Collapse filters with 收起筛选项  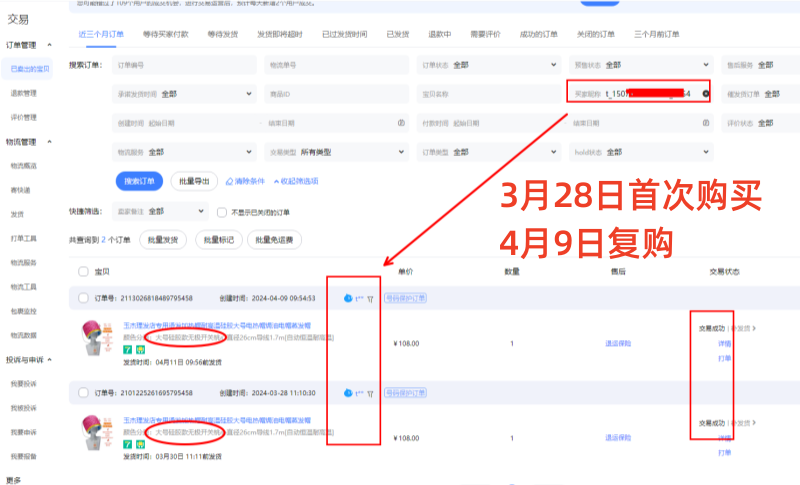[x=296, y=181]
